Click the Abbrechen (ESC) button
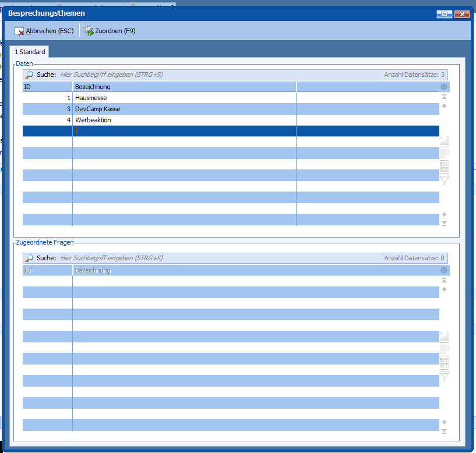The height and width of the screenshot is (453, 476). pos(44,31)
